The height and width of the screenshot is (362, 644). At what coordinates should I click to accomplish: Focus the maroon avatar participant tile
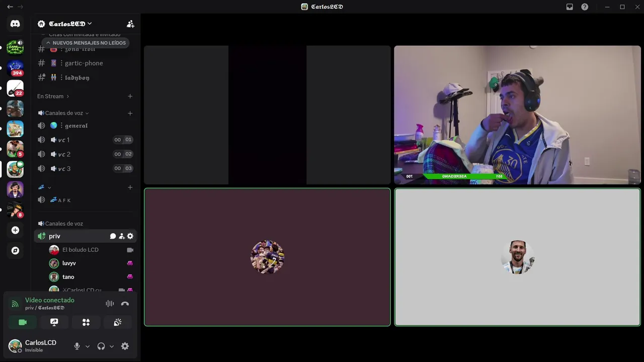(x=267, y=257)
